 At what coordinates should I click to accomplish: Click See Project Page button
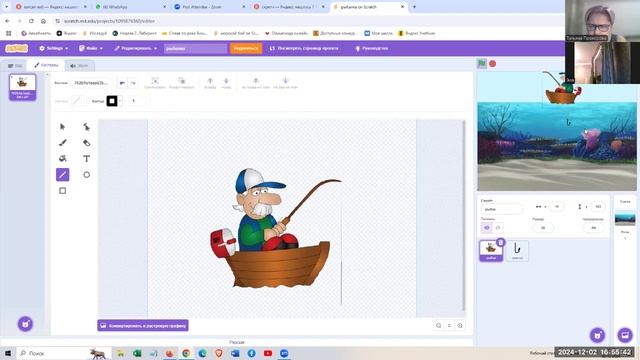[304, 48]
